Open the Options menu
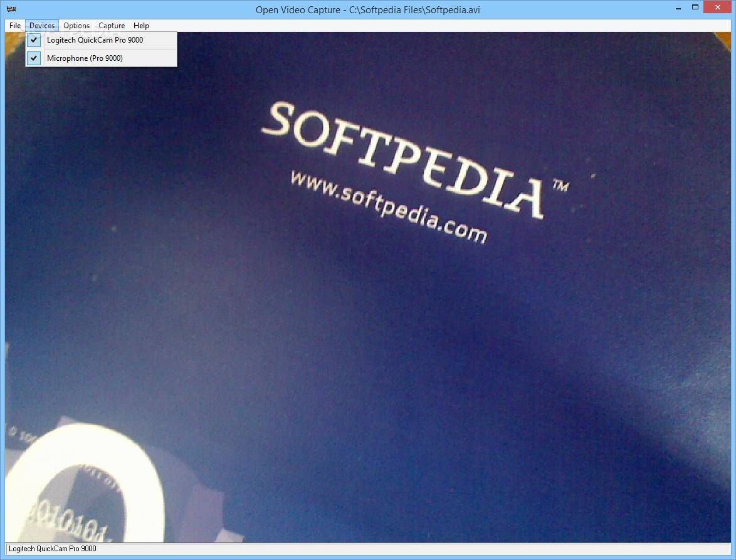Viewport: 736px width, 560px height. point(76,25)
